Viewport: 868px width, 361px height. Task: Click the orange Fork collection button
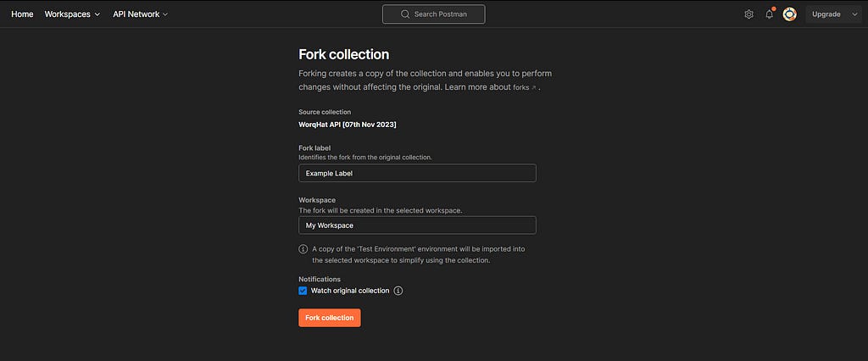pos(330,318)
